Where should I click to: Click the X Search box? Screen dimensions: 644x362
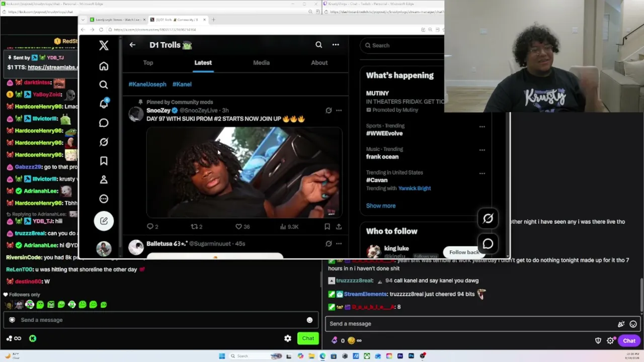[403, 45]
